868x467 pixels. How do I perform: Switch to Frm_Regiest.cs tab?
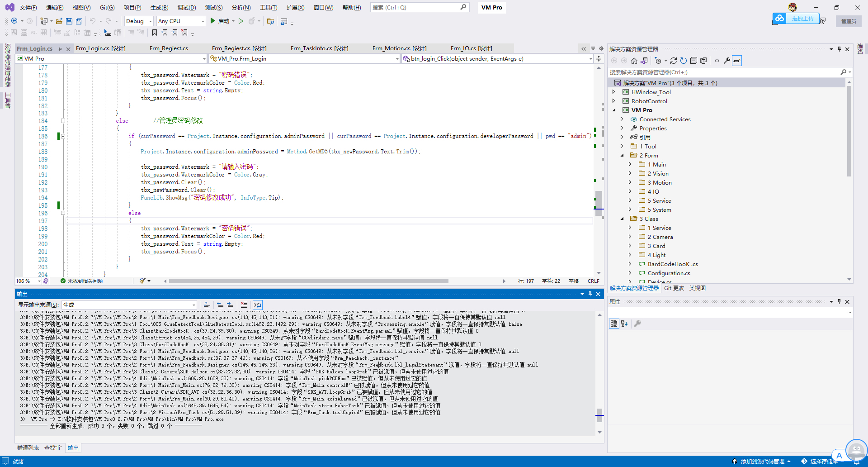click(x=169, y=48)
